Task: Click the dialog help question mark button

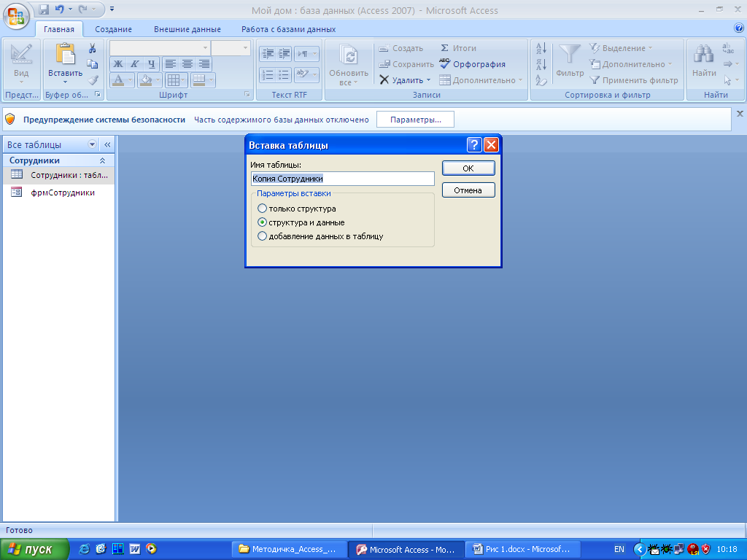Action: tap(474, 145)
